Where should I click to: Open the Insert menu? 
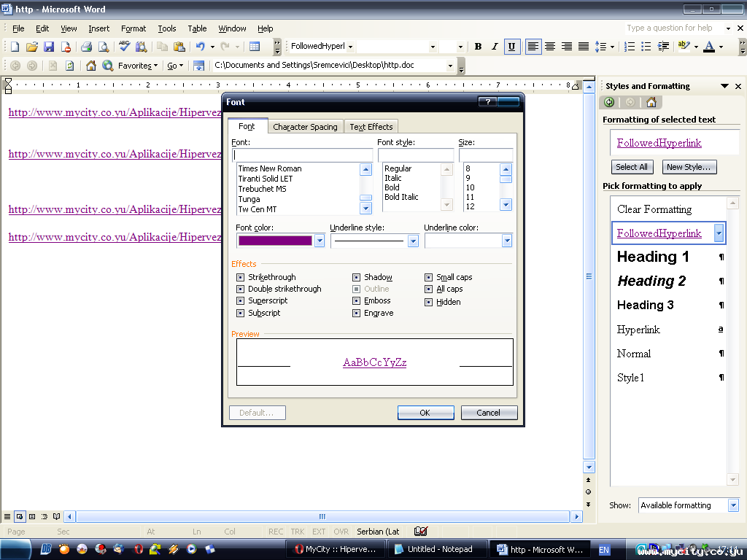[x=98, y=28]
